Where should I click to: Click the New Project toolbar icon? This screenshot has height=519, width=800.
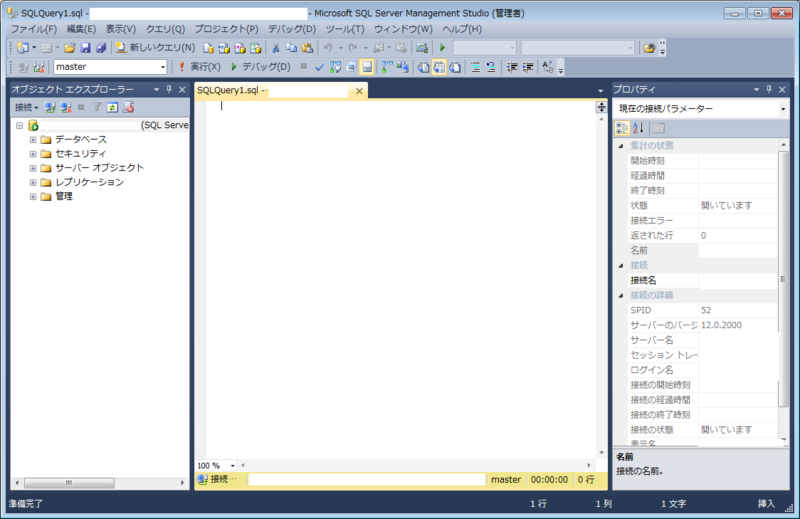click(22, 48)
